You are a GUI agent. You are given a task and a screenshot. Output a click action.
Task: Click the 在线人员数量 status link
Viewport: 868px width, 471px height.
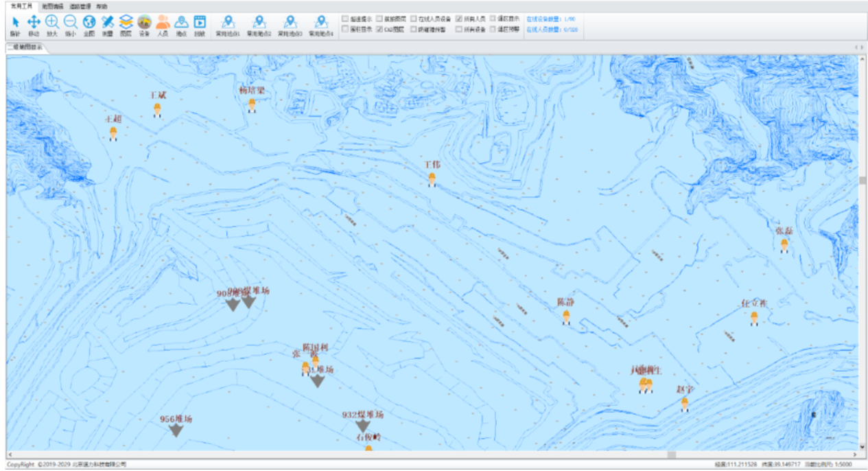[552, 30]
